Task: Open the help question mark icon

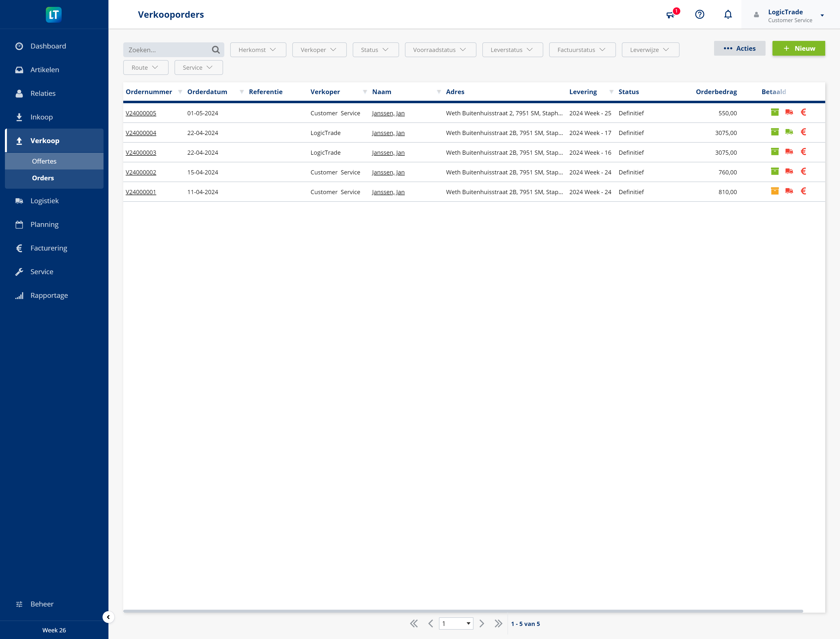Action: (x=700, y=15)
